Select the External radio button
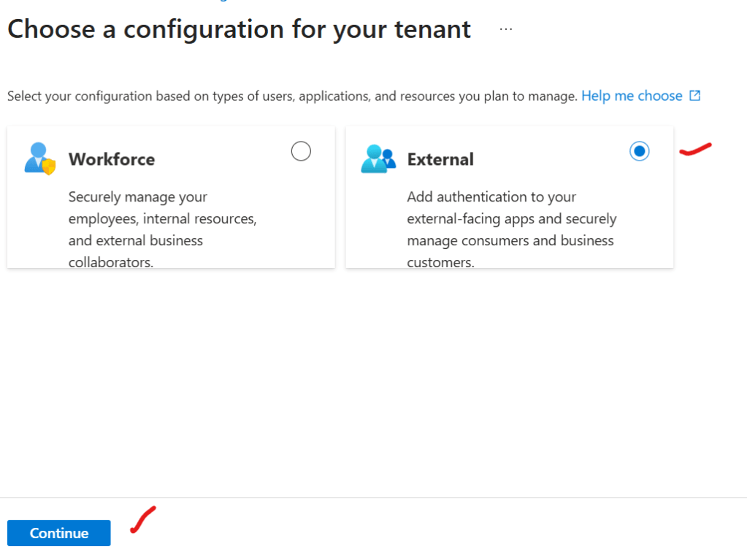 pos(639,151)
